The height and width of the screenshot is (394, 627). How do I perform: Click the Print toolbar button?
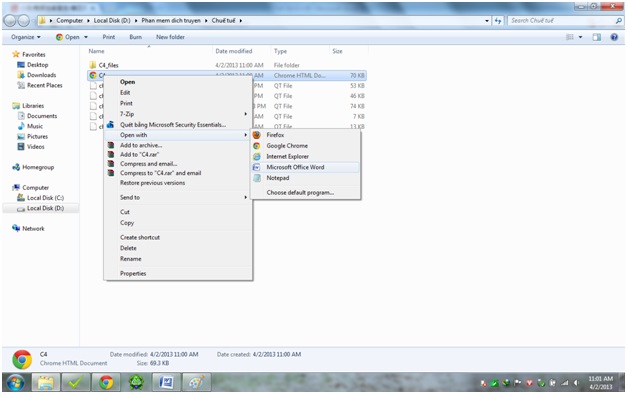[109, 37]
